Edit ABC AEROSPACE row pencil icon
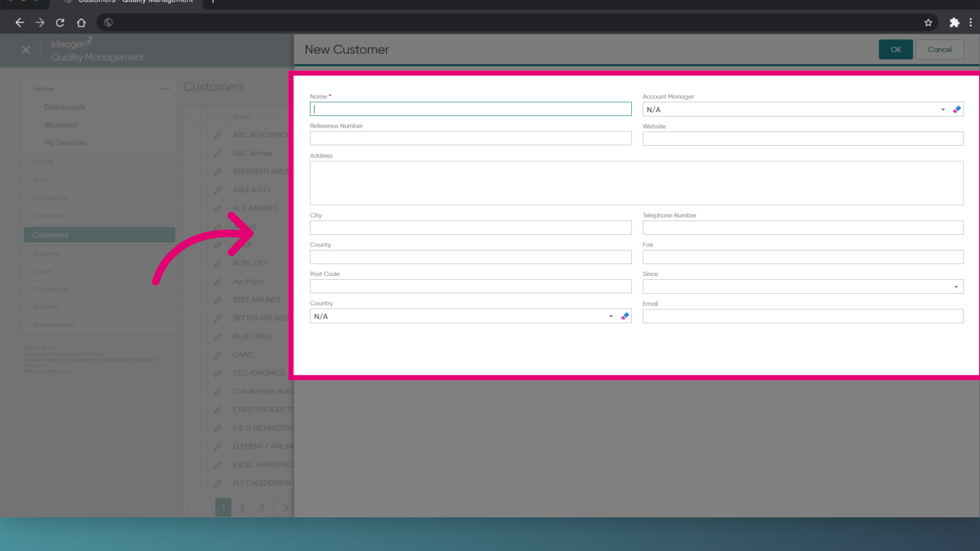Screen dimensions: 980x551 coord(217,135)
